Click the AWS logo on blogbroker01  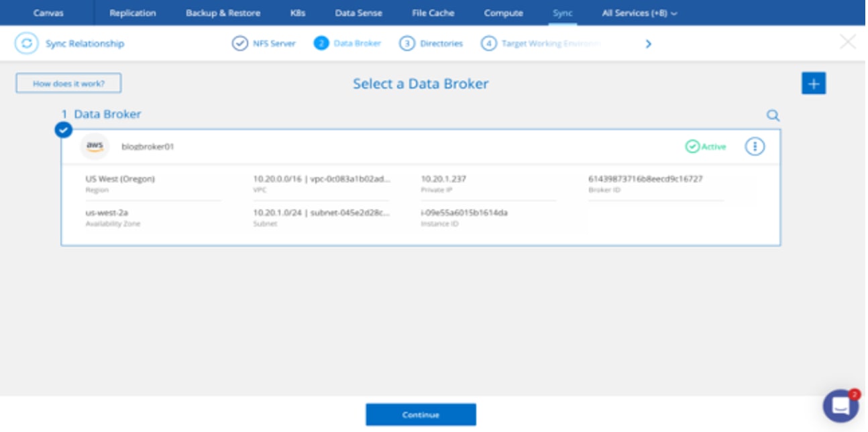pos(95,146)
